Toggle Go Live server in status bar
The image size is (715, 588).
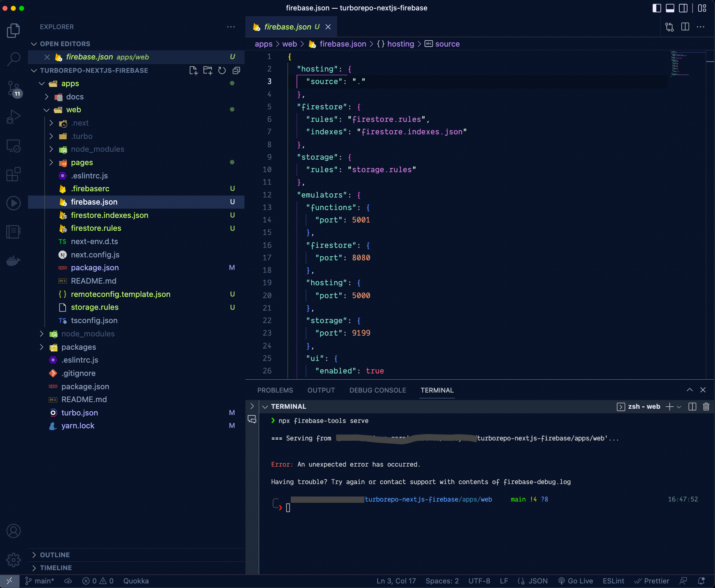tap(575, 581)
